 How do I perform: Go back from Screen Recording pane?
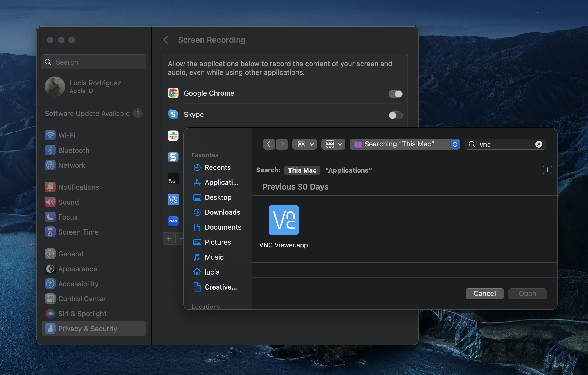click(166, 40)
